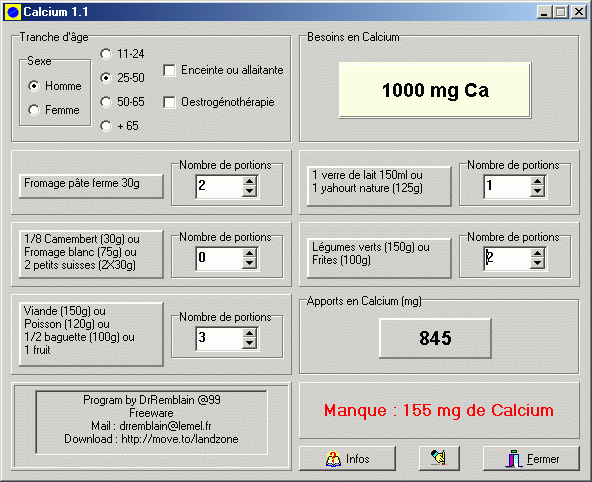Click the Fermer door icon

[x=514, y=459]
